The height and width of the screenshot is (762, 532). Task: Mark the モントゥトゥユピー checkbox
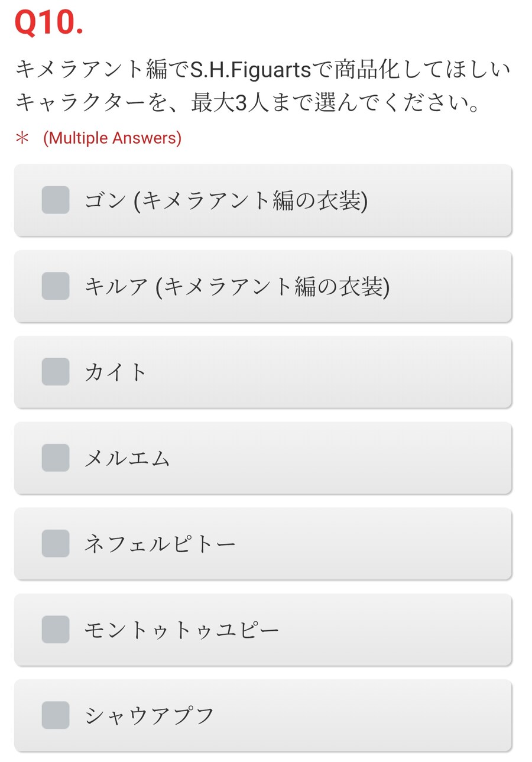pos(56,630)
